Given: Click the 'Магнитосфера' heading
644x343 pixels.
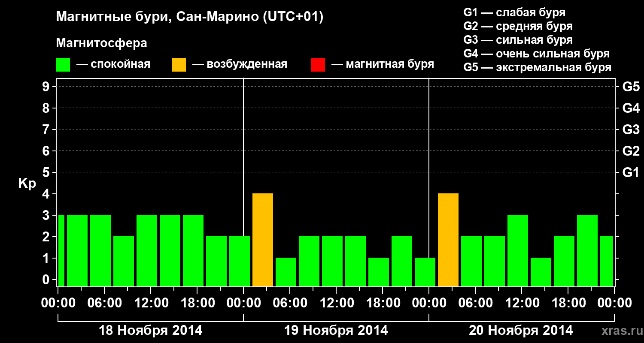Looking at the screenshot, I should pyautogui.click(x=101, y=43).
